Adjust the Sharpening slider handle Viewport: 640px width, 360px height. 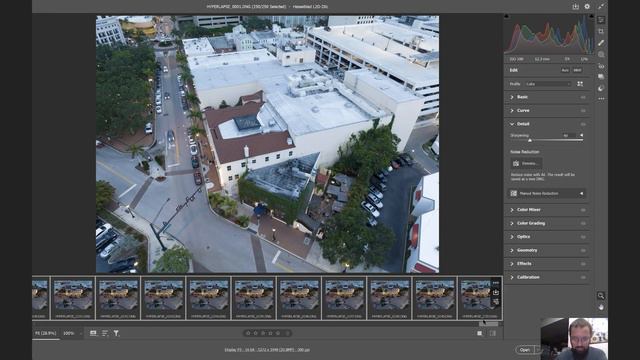tap(530, 140)
